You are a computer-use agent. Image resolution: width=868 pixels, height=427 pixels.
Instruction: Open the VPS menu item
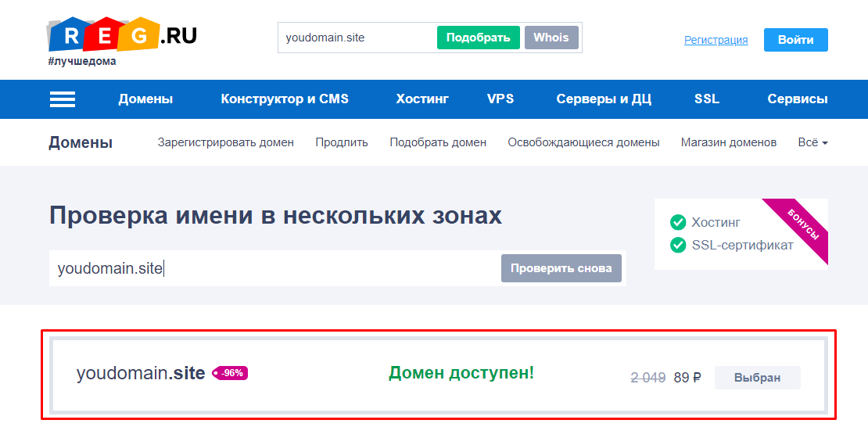(x=500, y=99)
